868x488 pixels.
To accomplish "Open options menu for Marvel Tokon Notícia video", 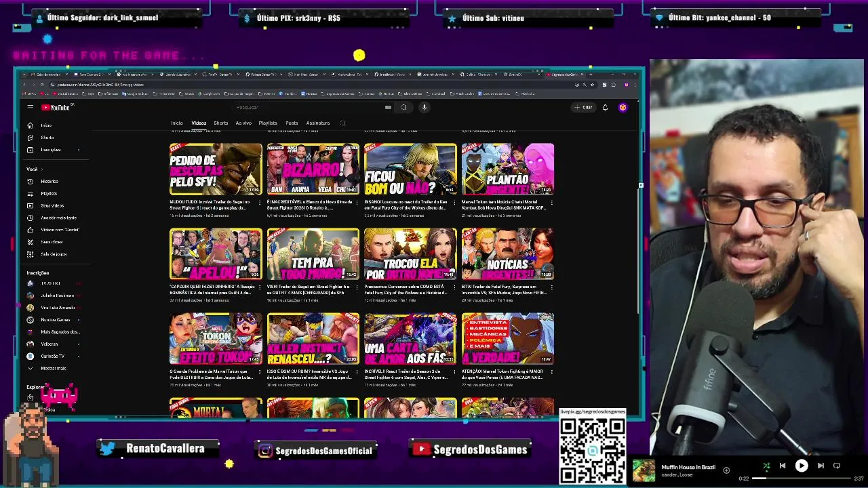I will pos(553,203).
